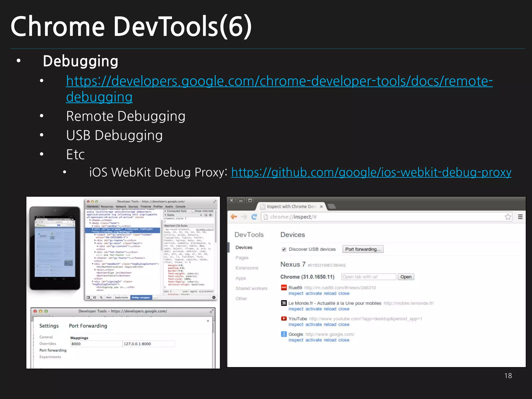Expand Computed Style section

[165, 211]
